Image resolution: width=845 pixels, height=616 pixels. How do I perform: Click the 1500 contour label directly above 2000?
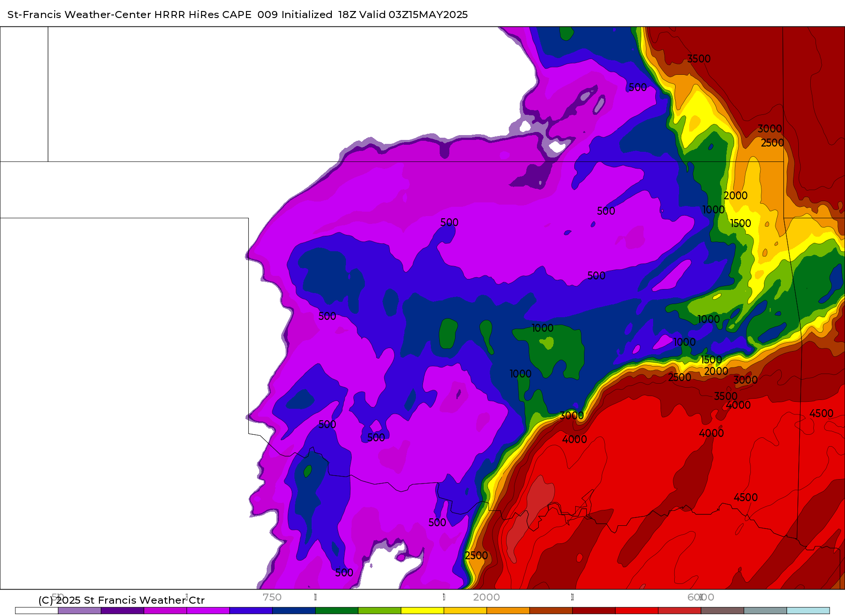(711, 360)
